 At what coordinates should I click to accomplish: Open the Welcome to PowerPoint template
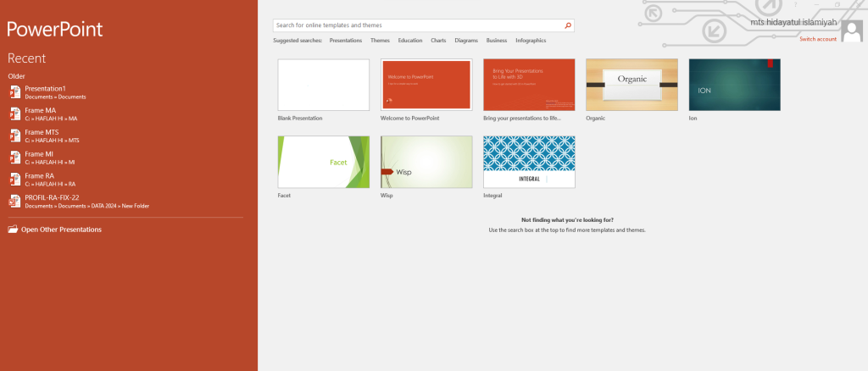point(426,85)
